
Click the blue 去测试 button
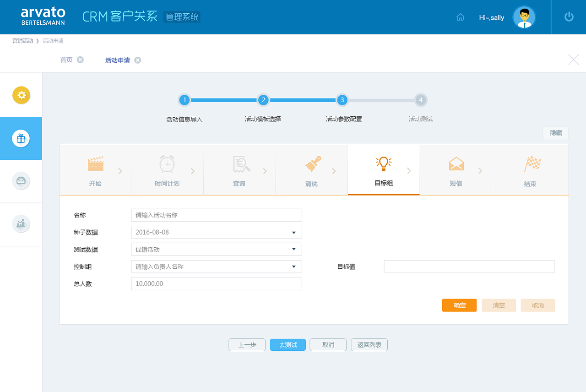[x=288, y=344]
